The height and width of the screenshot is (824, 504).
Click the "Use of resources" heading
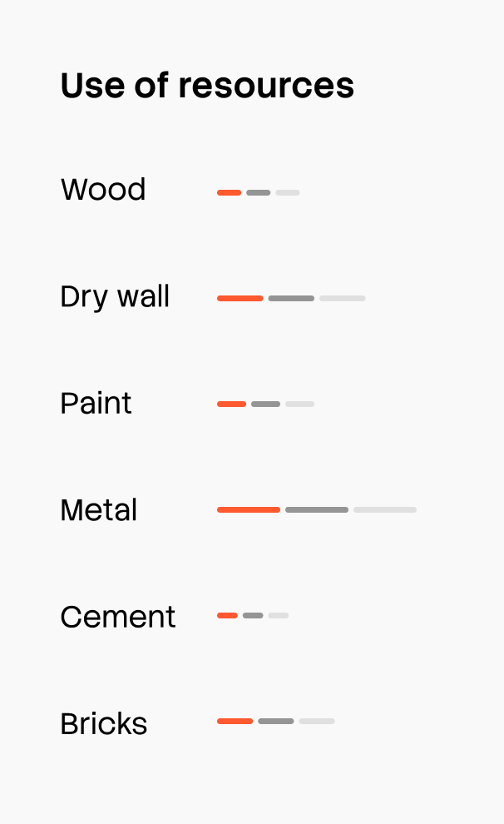coord(207,86)
